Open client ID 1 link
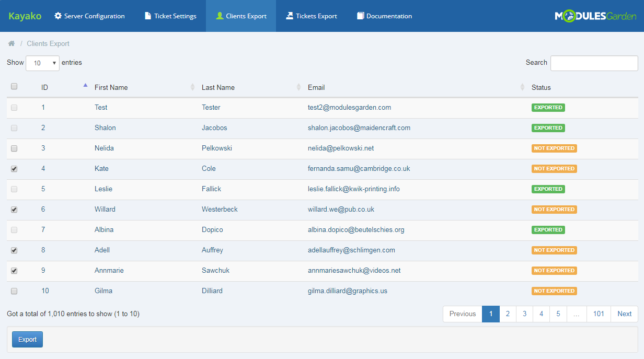Viewport: 644px width, 359px height. (x=43, y=108)
